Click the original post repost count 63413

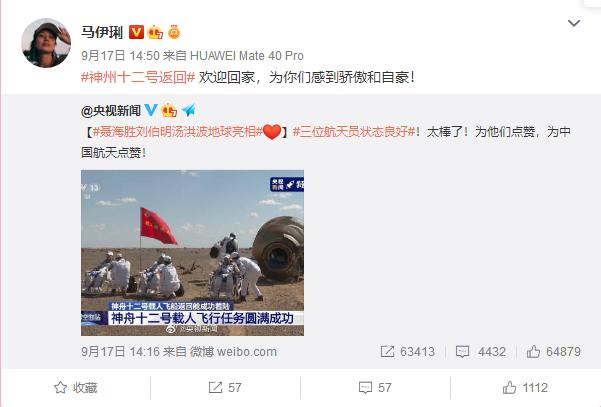[x=407, y=351]
